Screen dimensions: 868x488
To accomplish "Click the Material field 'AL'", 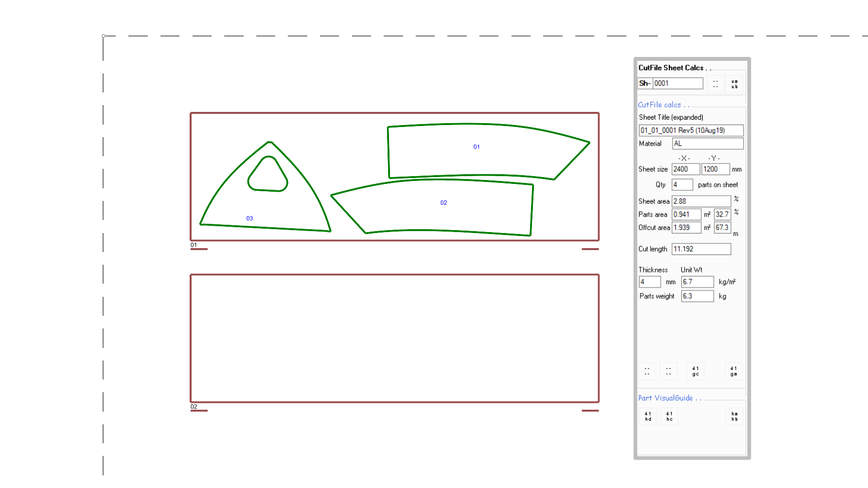I will [708, 144].
